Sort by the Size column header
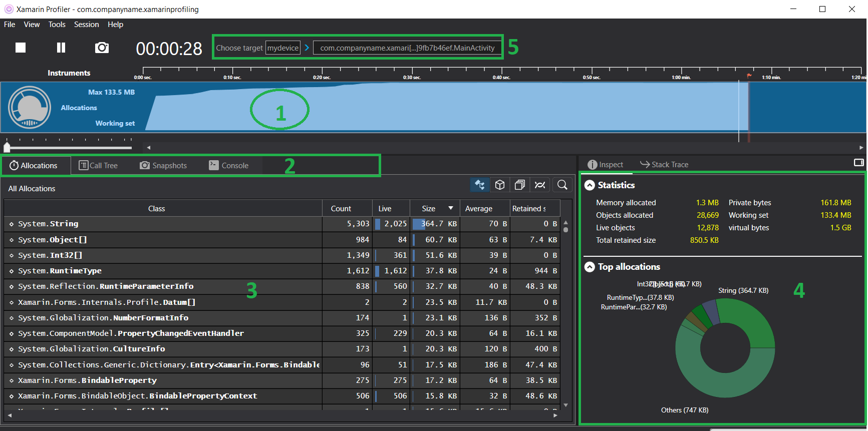The height and width of the screenshot is (431, 868). 435,209
